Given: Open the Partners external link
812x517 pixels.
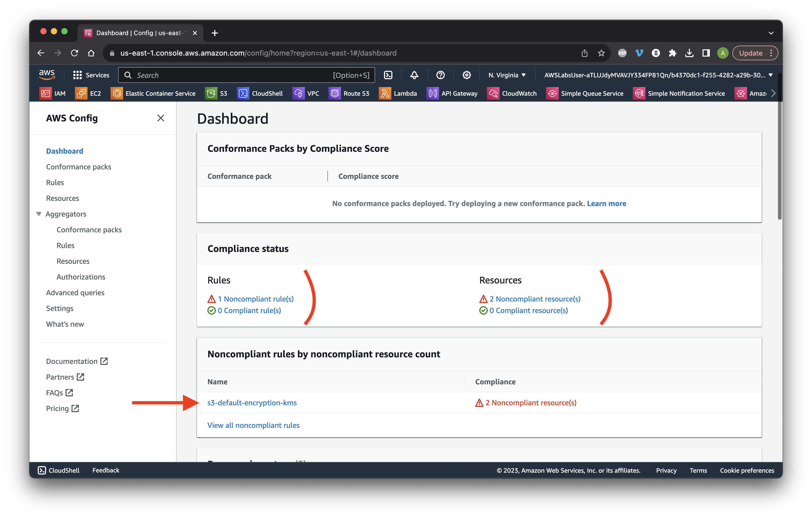Looking at the screenshot, I should (x=65, y=377).
